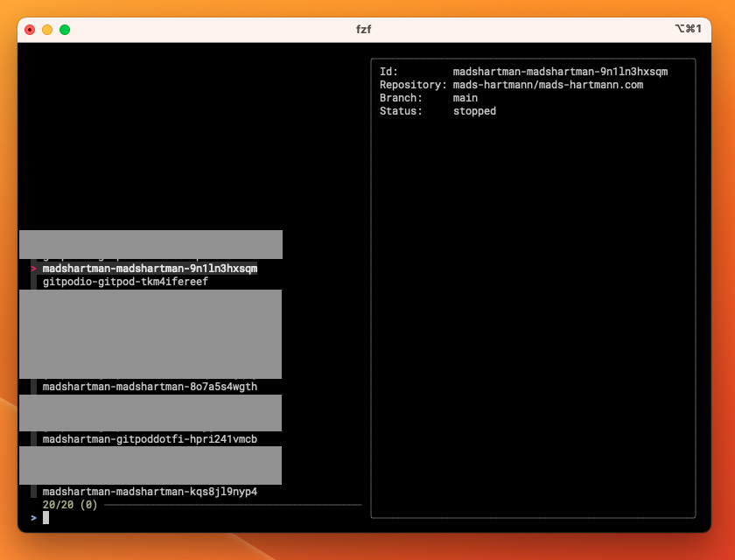The height and width of the screenshot is (560, 735).
Task: Click the 20/20 match counter
Action: [x=59, y=505]
